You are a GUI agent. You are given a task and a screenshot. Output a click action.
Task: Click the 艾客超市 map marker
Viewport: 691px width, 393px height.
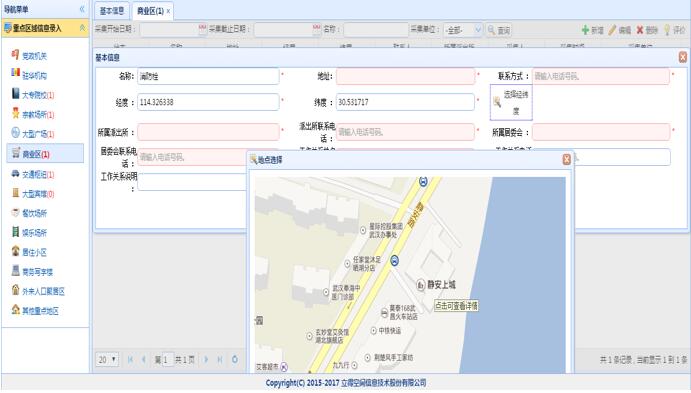click(284, 367)
